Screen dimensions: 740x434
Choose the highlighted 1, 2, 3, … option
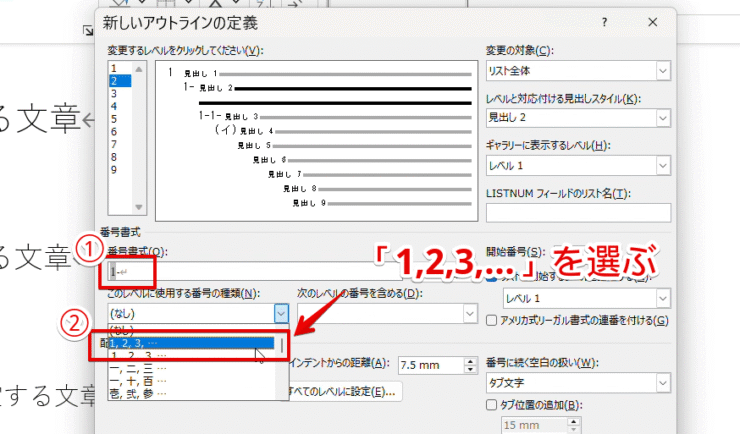click(x=192, y=343)
